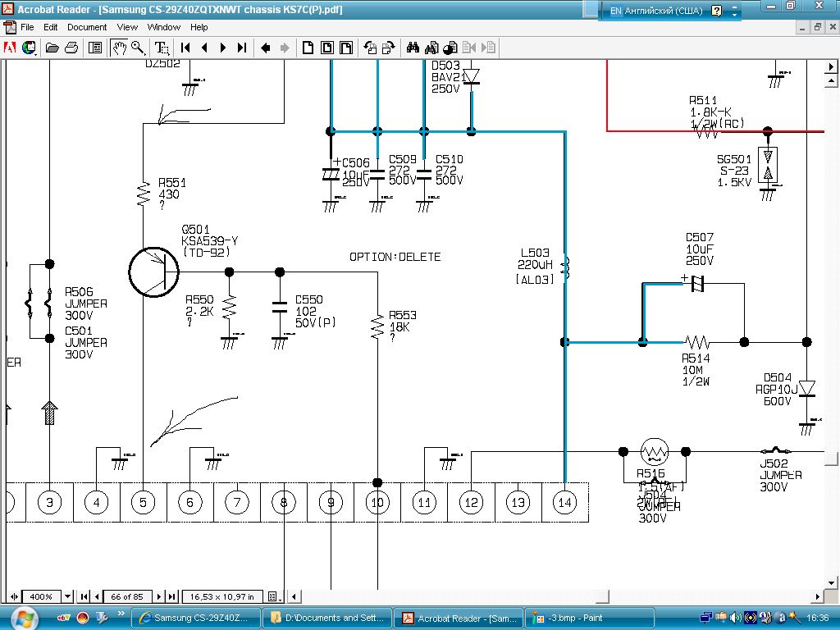840x630 pixels.
Task: Open page layout dropdown in status bar
Action: click(x=274, y=596)
